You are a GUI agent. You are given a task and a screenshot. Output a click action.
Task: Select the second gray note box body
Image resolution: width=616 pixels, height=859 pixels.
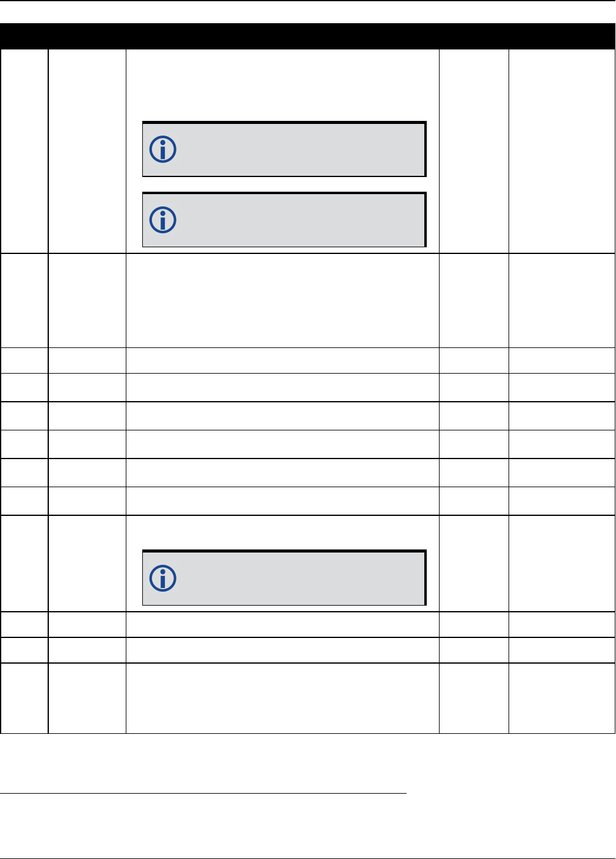tap(284, 220)
